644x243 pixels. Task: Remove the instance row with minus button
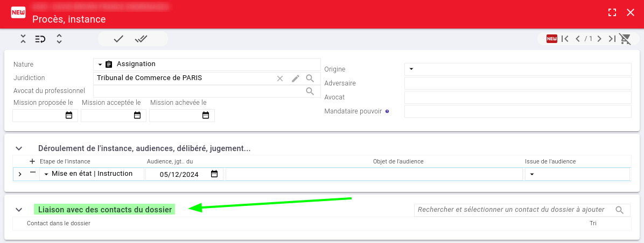pyautogui.click(x=33, y=173)
